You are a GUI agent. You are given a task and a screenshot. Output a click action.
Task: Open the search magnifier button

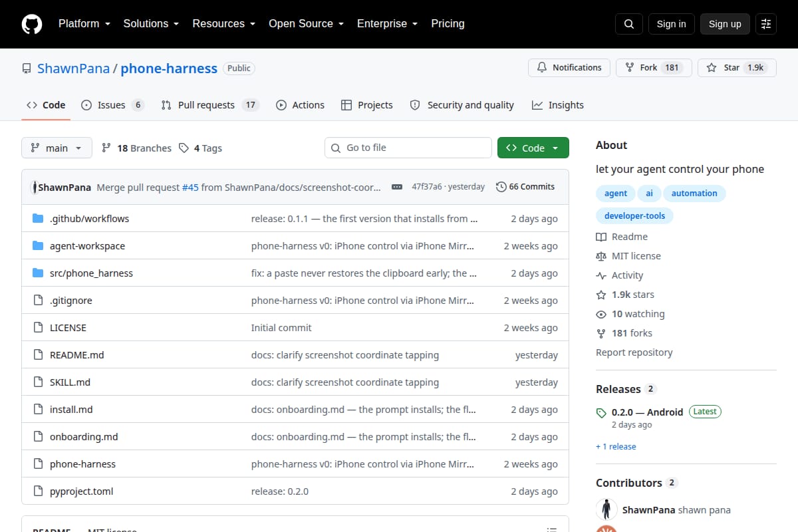tap(629, 24)
